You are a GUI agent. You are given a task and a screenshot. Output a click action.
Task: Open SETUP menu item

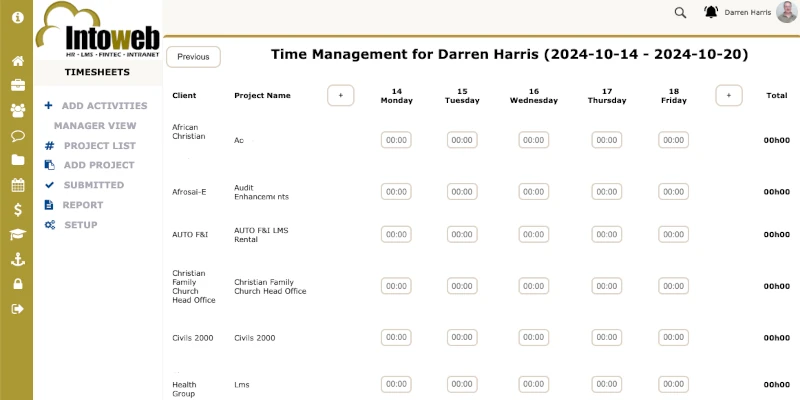tap(81, 224)
